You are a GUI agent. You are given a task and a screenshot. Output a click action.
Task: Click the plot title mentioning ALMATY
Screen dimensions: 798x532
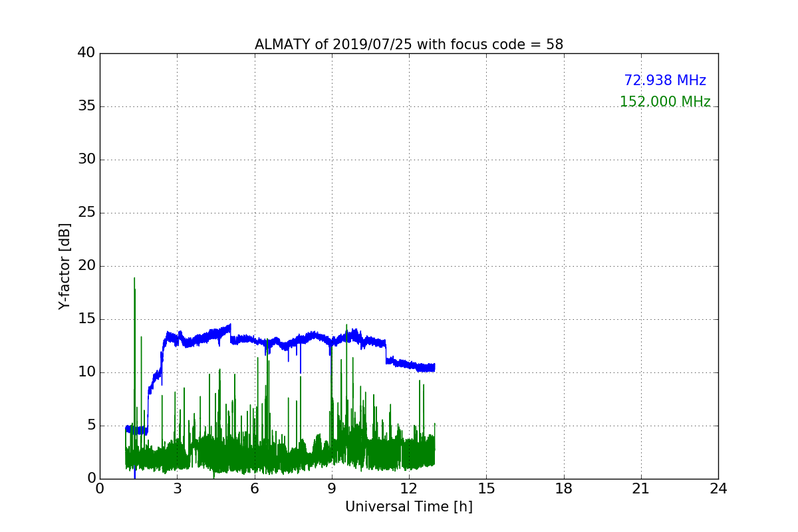pos(408,45)
